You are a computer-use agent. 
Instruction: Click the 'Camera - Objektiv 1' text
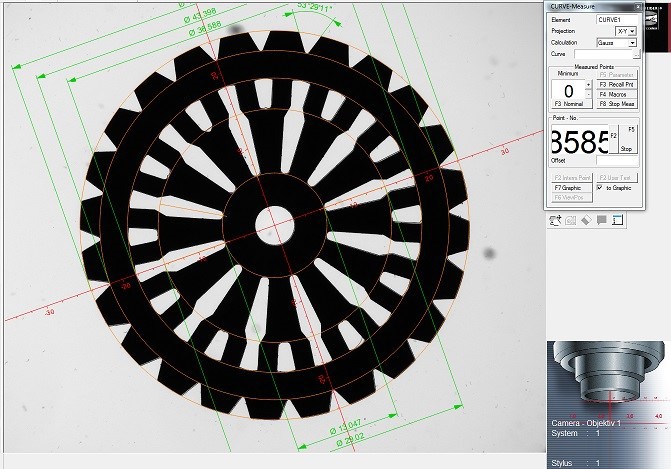pyautogui.click(x=585, y=423)
